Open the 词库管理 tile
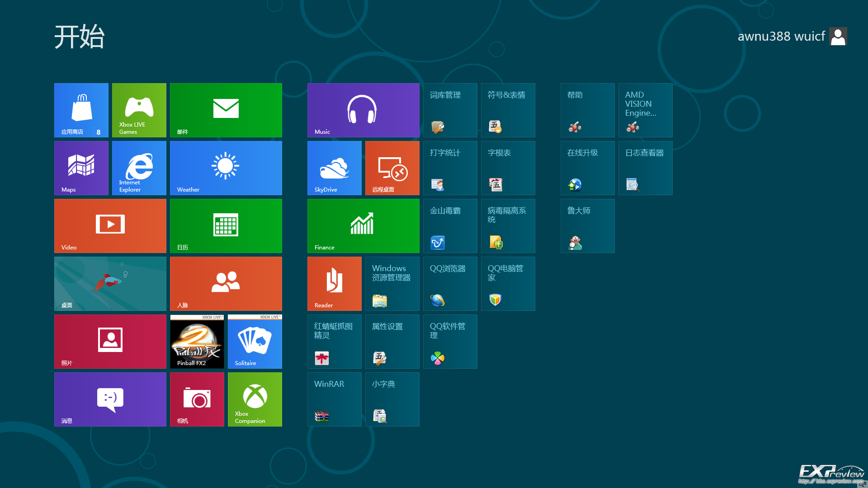This screenshot has width=868, height=488. 450,110
